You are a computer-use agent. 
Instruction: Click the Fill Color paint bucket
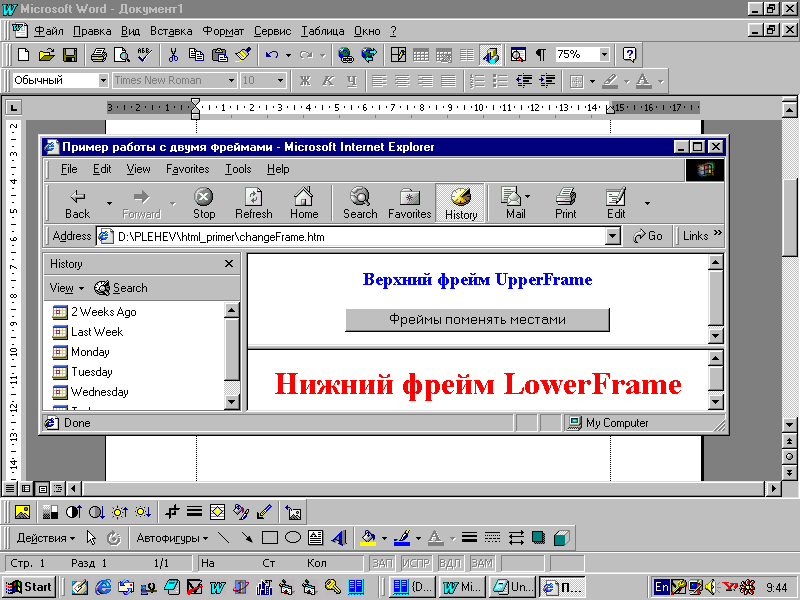coord(368,538)
